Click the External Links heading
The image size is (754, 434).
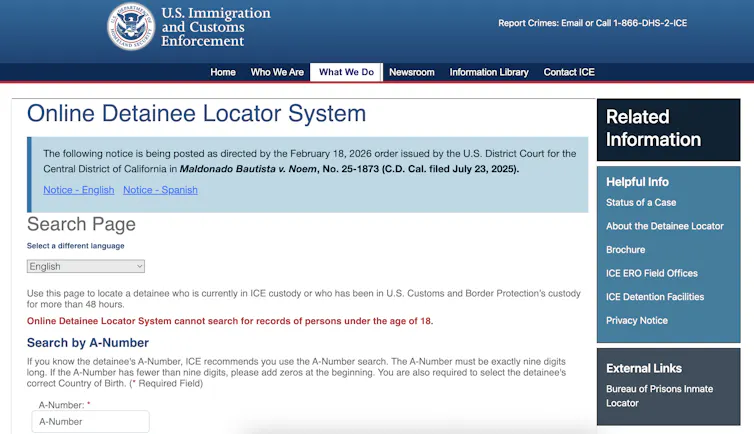tap(644, 368)
